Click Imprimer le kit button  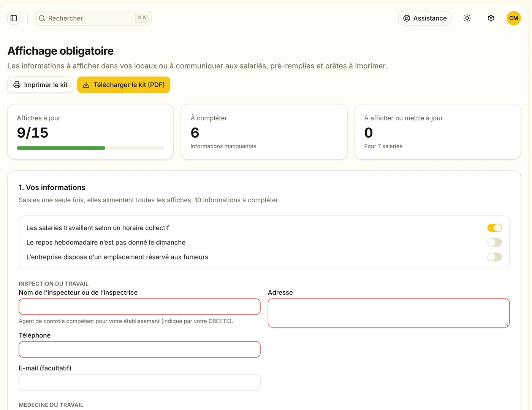click(x=40, y=85)
